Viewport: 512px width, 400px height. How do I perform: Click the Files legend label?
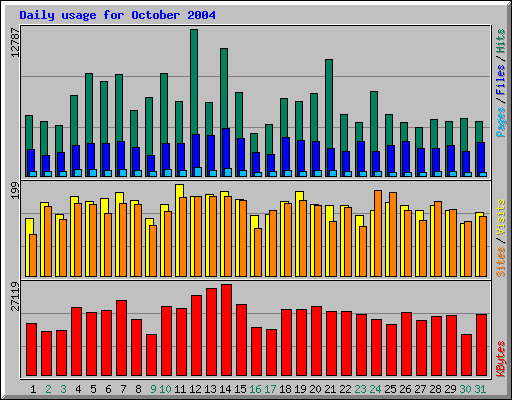coord(501,80)
